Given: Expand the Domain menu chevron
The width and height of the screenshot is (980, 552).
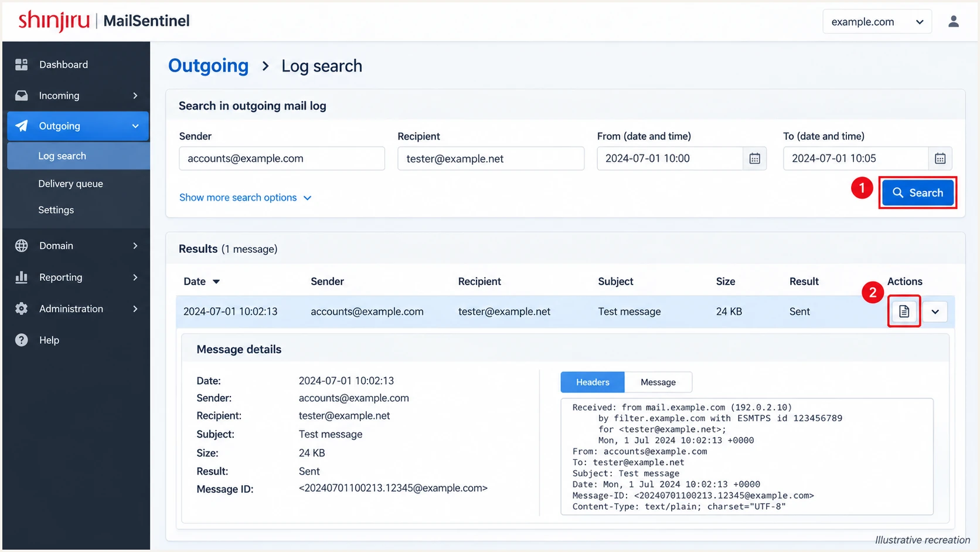Looking at the screenshot, I should click(x=135, y=246).
